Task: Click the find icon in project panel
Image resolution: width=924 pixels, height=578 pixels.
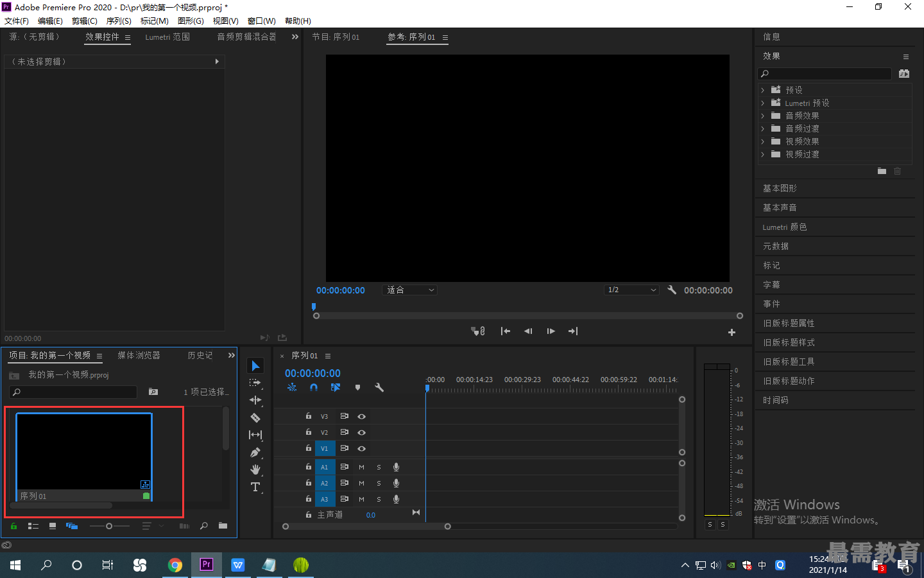Action: coord(204,526)
